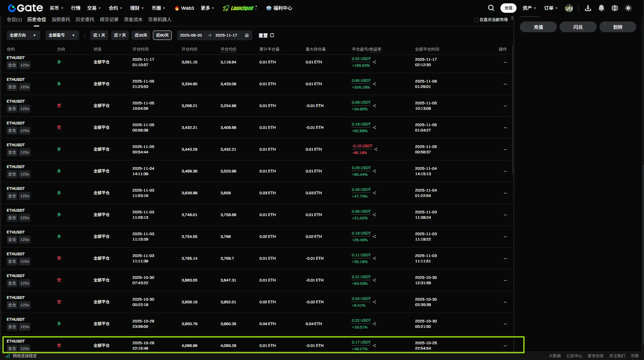Share the position opened 2025-11-03 11:15:29
Viewport: 644px width, 360px height.
coord(374,237)
